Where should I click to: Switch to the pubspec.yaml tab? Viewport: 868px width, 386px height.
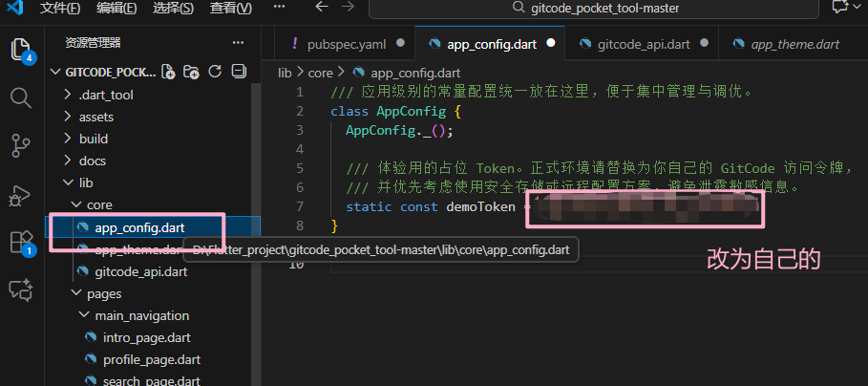[346, 44]
